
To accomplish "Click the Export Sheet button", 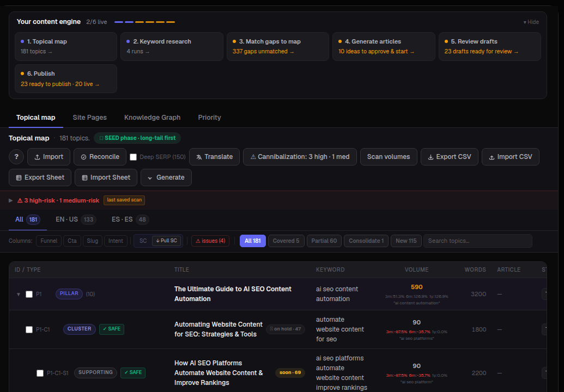I will 40,177.
